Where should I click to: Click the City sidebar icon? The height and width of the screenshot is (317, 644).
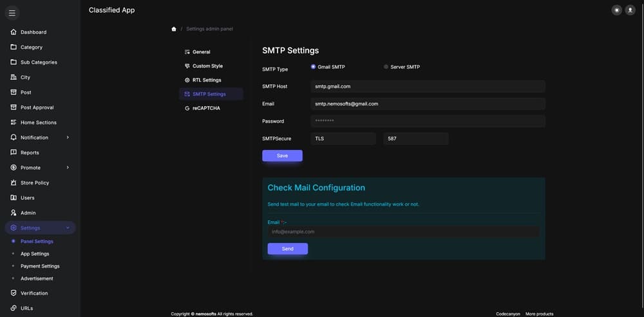[14, 77]
